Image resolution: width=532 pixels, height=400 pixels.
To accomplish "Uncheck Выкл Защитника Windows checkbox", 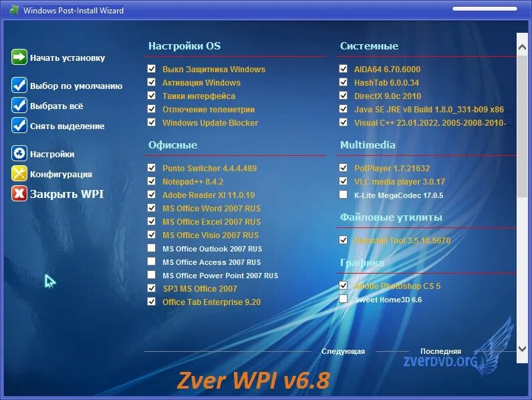I will [151, 69].
